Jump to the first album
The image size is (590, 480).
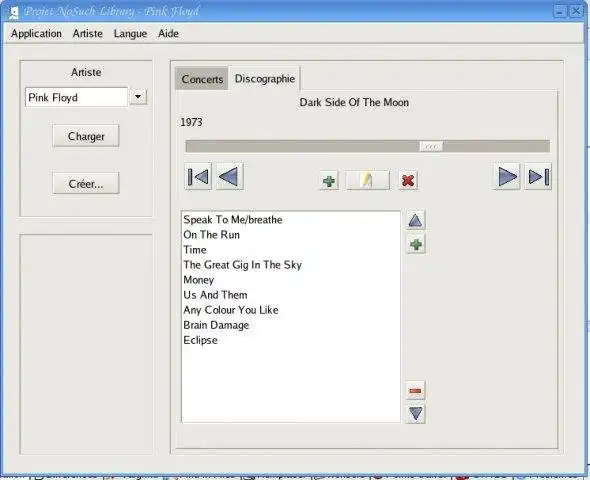coord(198,176)
